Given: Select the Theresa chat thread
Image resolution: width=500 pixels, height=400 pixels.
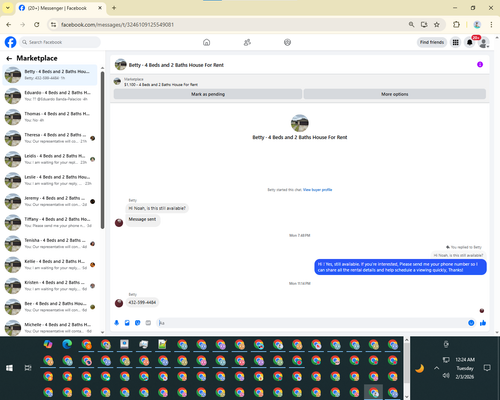Looking at the screenshot, I should [50, 138].
